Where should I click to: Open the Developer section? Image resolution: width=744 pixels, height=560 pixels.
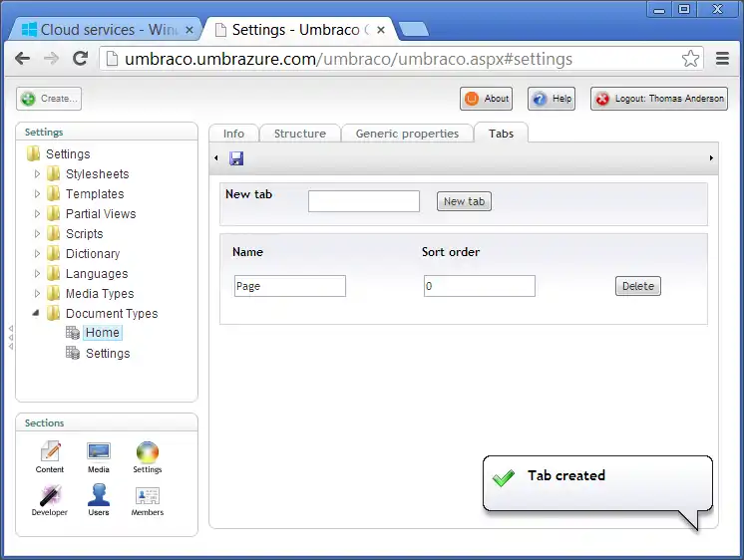coord(49,500)
